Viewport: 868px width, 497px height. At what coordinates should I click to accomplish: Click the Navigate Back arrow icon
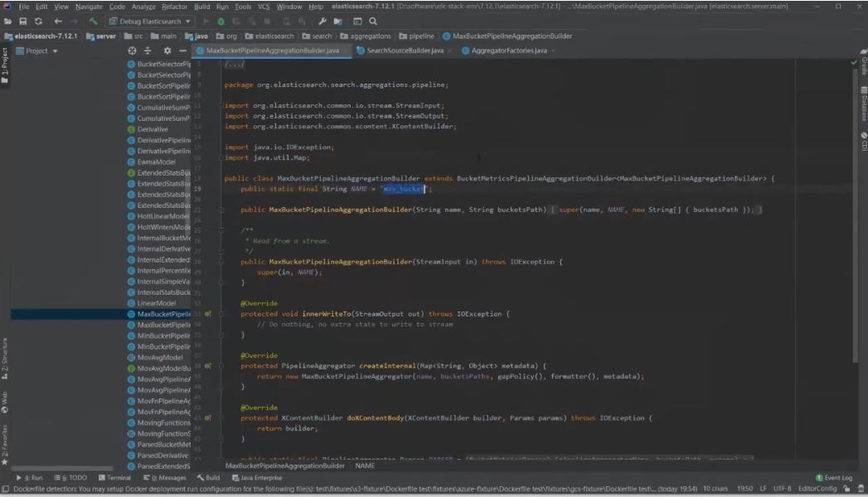(57, 21)
